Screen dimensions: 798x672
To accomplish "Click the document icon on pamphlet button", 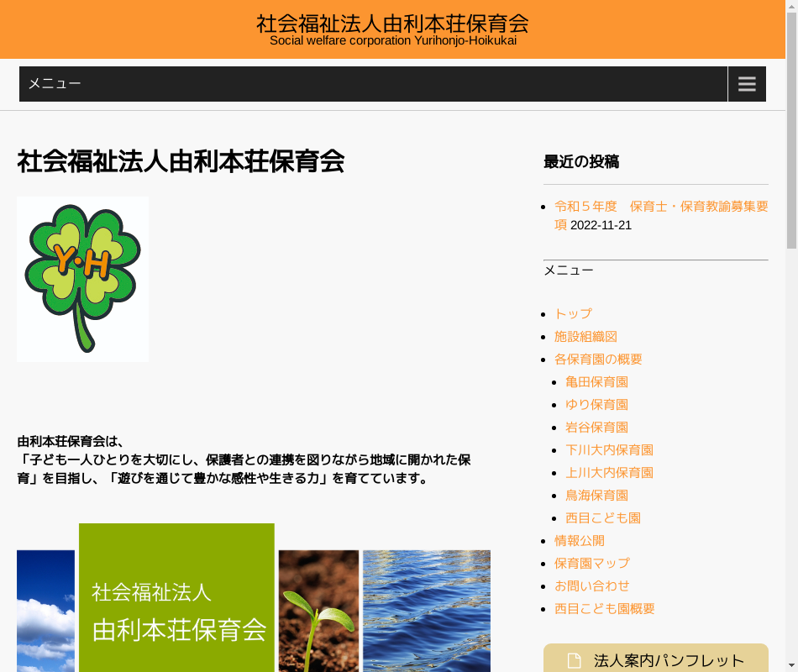I will click(x=574, y=660).
